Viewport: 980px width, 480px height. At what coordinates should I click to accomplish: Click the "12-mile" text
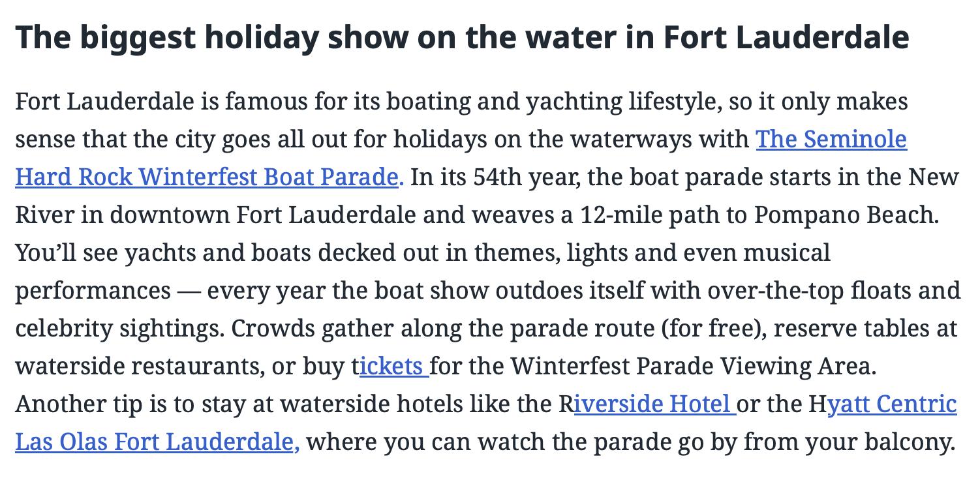pos(622,215)
